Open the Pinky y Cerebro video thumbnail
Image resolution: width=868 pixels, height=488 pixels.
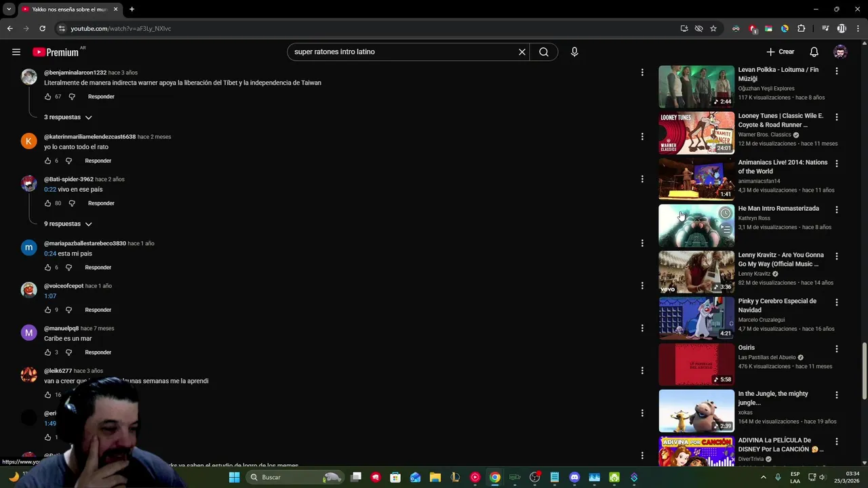tap(696, 318)
